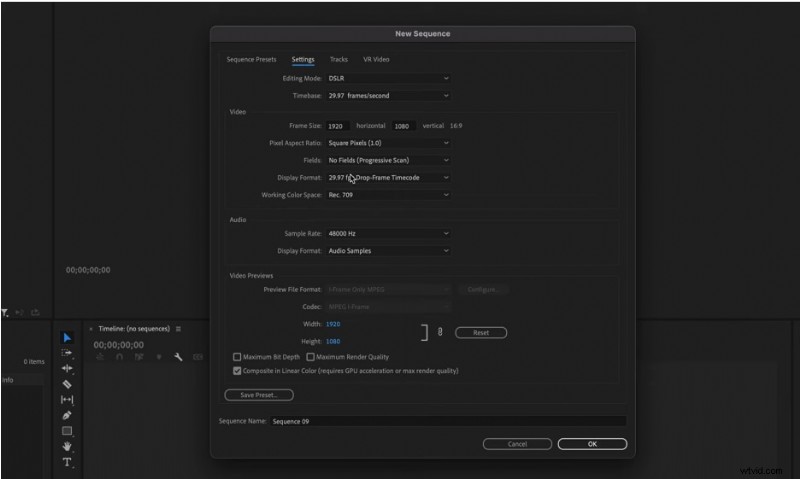Select the Selection arrow tool
800x479 pixels.
pyautogui.click(x=67, y=338)
